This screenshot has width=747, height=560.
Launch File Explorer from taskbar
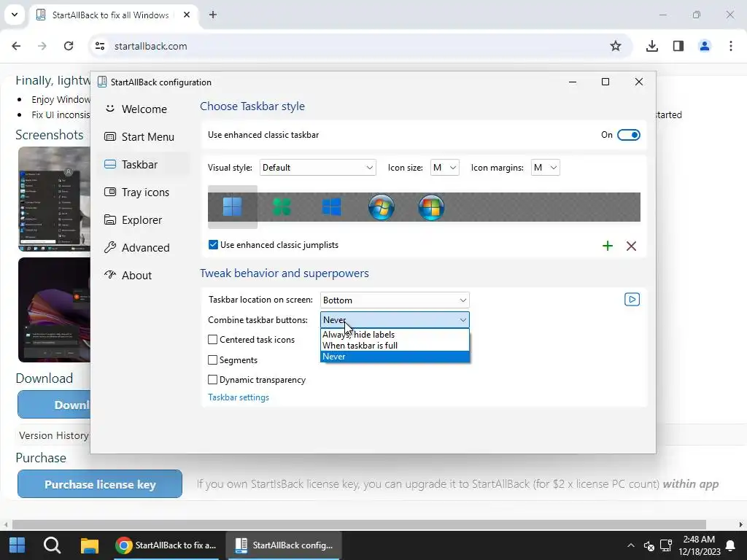(89, 545)
